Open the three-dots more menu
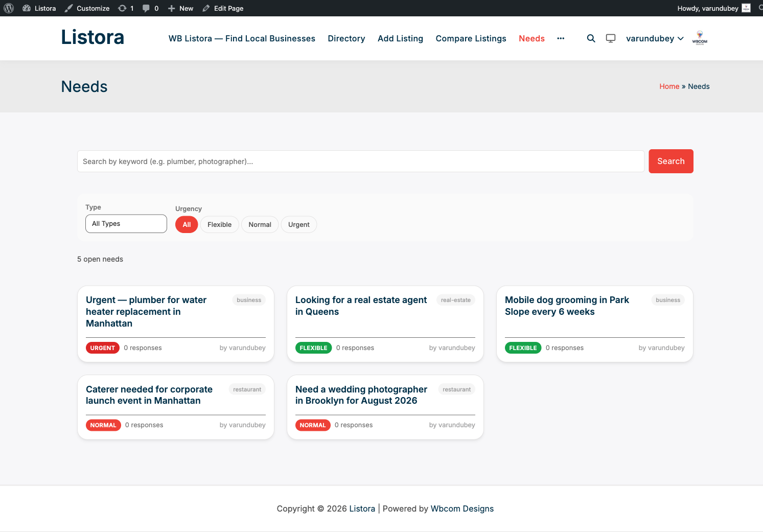Viewport: 763px width, 532px height. tap(561, 38)
